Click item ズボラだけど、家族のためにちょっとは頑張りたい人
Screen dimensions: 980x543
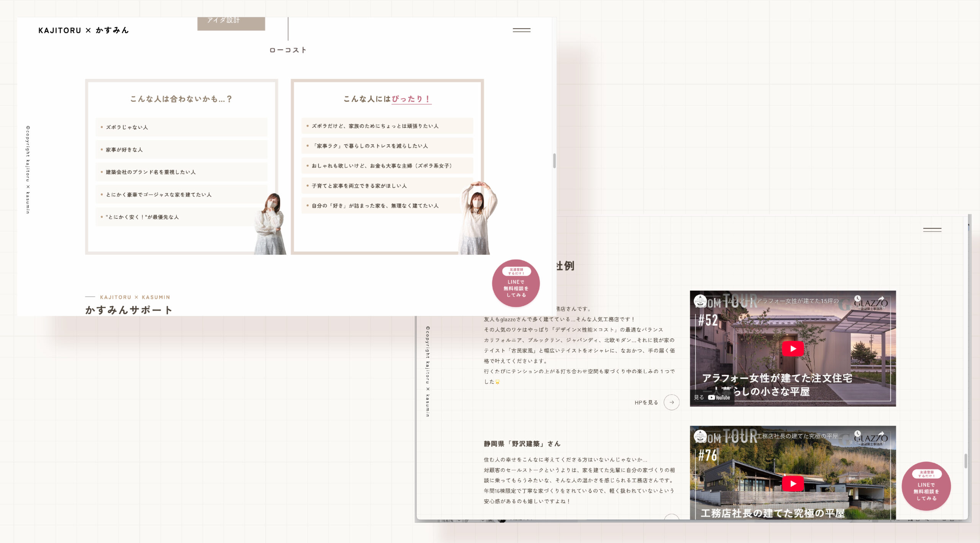click(387, 126)
